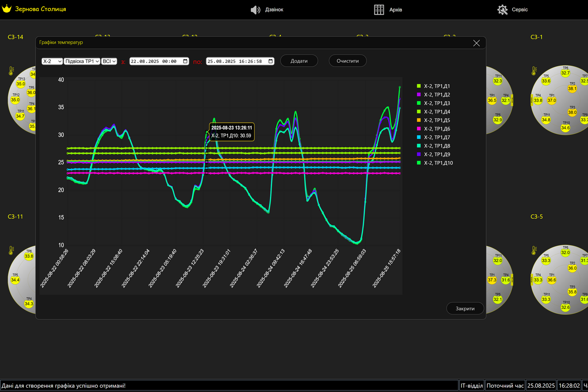Click the Сервіс gear icon
Viewport: 588px width, 392px height.
(502, 10)
